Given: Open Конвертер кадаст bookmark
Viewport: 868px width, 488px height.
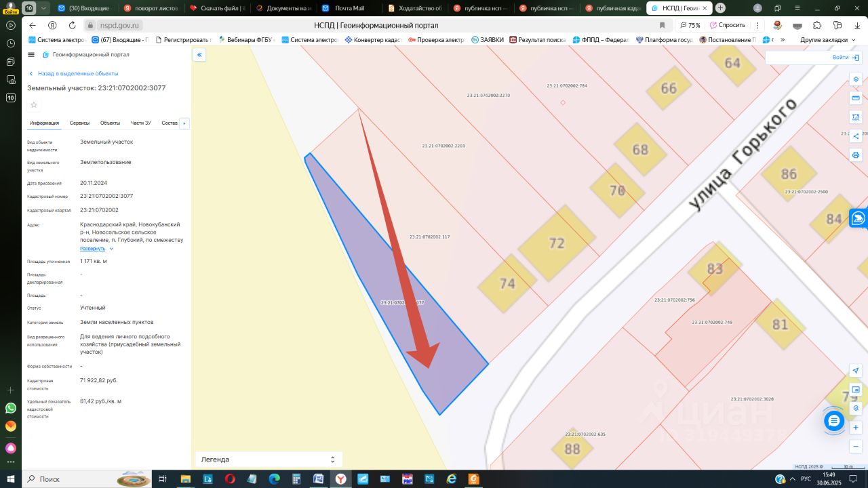Looking at the screenshot, I should tap(374, 40).
